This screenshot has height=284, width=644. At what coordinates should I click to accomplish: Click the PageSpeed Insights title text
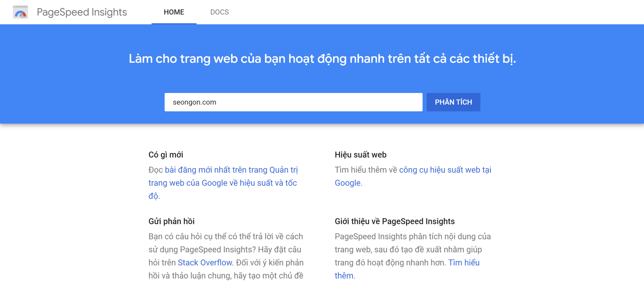82,12
